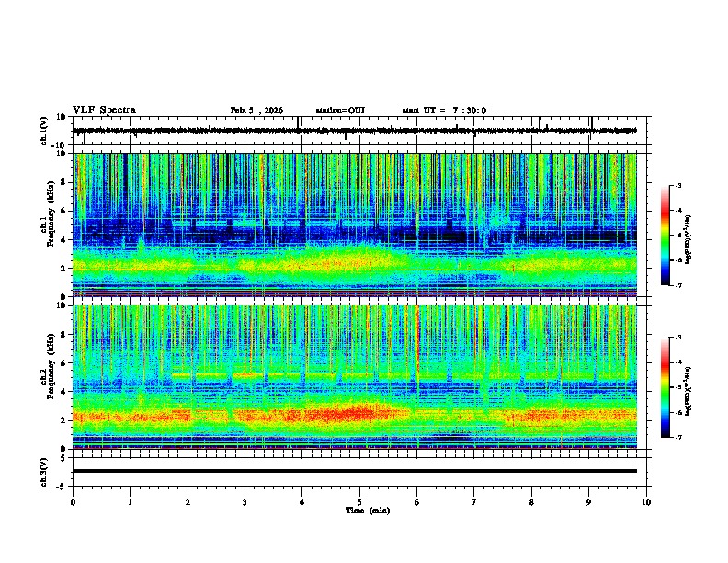The width and height of the screenshot is (728, 563).
Task: Select the date text "Feb. 5 , 2026"
Action: 256,110
